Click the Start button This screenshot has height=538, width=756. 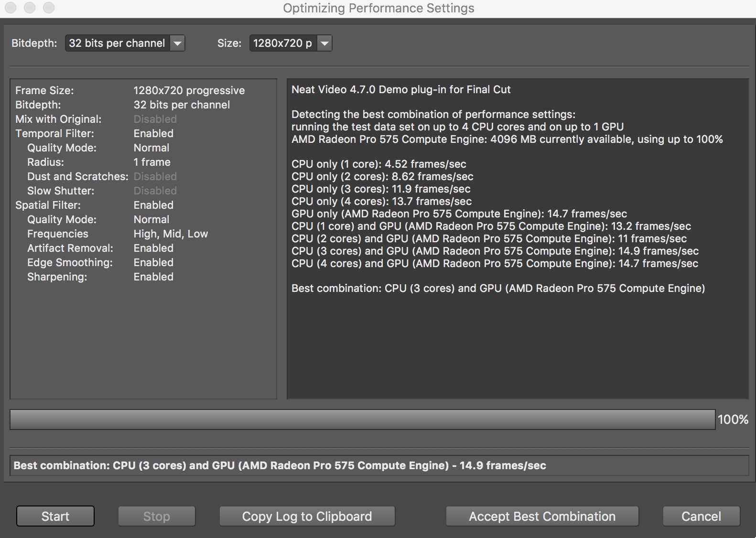point(55,516)
